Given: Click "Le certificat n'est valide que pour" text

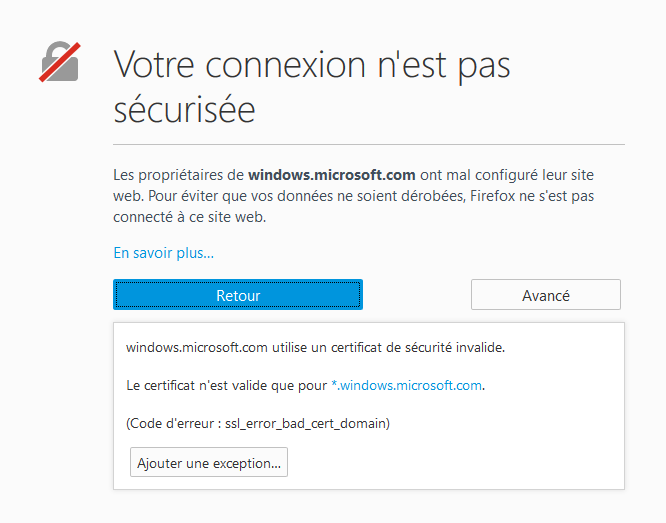Looking at the screenshot, I should [x=226, y=385].
